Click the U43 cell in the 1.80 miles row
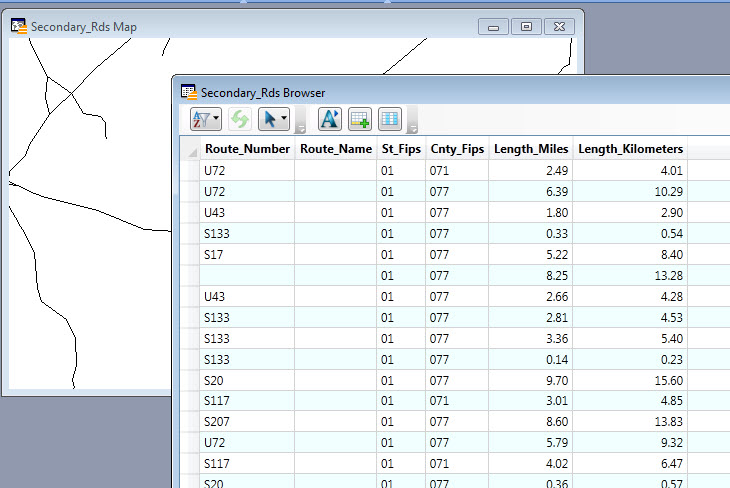This screenshot has height=488, width=730. point(247,212)
